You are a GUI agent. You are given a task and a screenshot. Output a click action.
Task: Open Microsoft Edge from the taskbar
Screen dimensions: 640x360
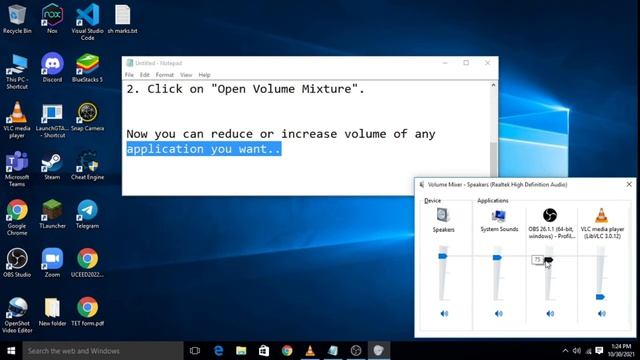tap(218, 351)
